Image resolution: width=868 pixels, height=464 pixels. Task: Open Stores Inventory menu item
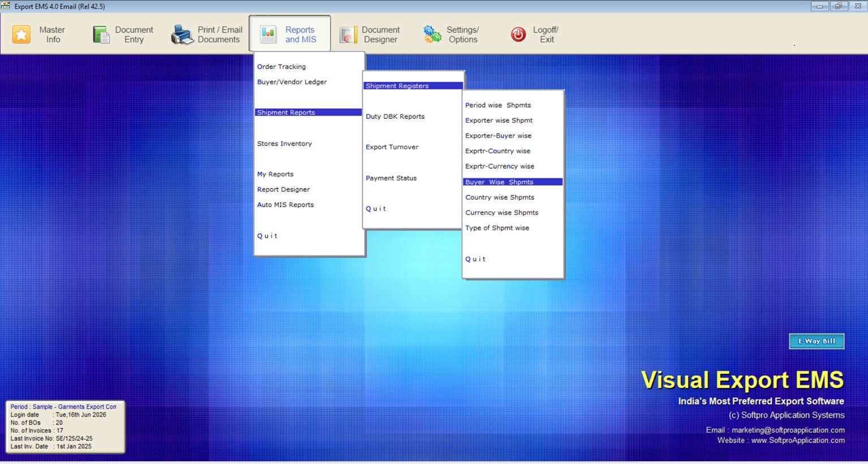coord(285,144)
